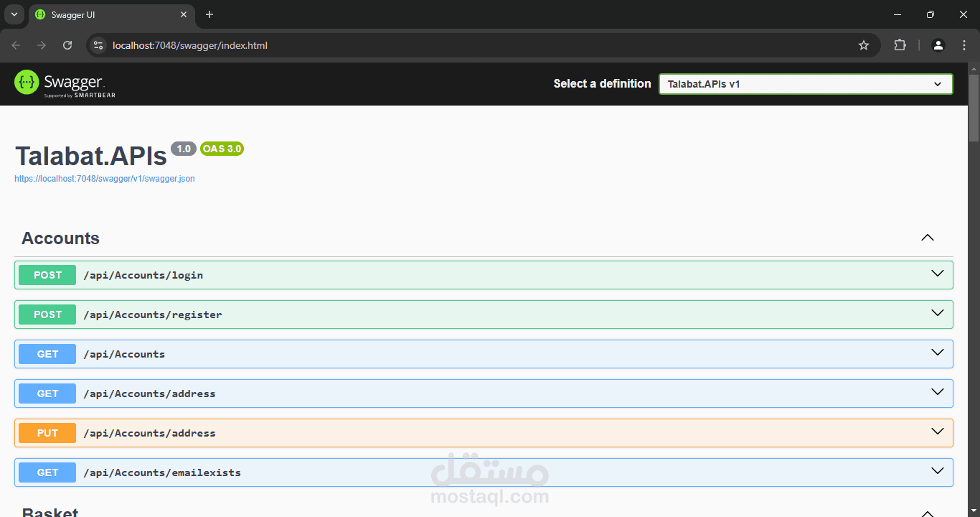Open the Talabat.APIs v1 definition dropdown
Screen dimensions: 980x517
806,84
